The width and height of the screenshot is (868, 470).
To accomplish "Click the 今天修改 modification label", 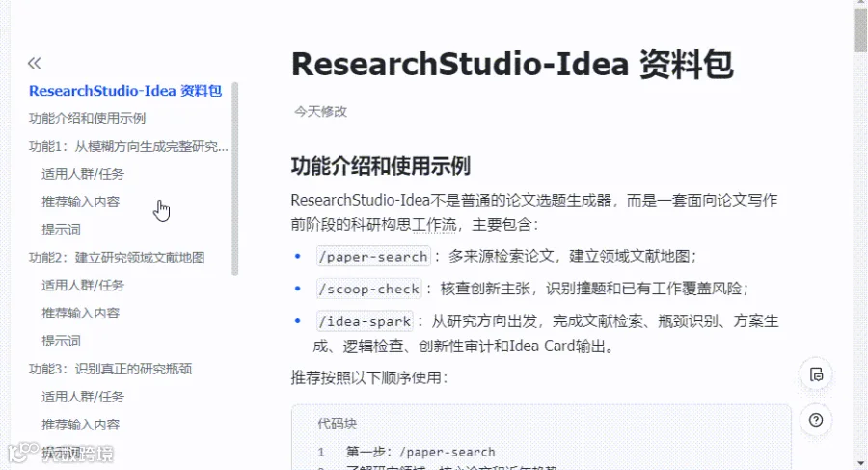I will [320, 111].
